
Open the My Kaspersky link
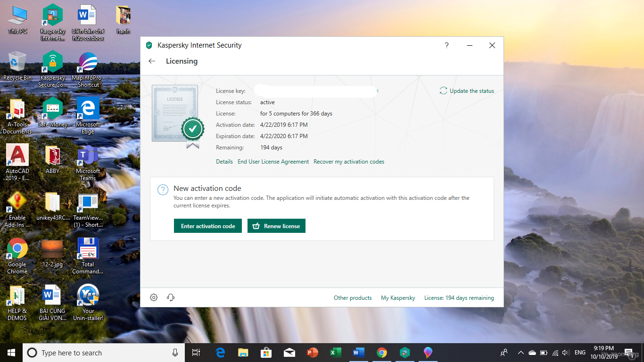pyautogui.click(x=398, y=298)
